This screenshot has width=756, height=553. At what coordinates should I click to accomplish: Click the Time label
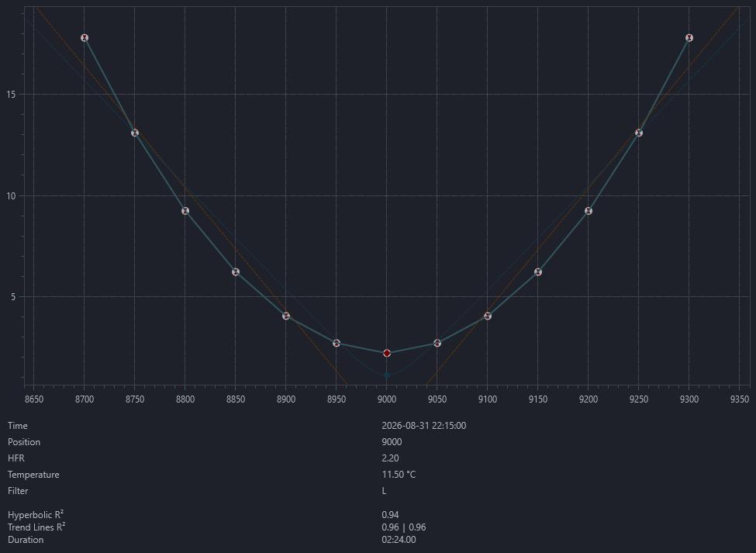pos(17,426)
